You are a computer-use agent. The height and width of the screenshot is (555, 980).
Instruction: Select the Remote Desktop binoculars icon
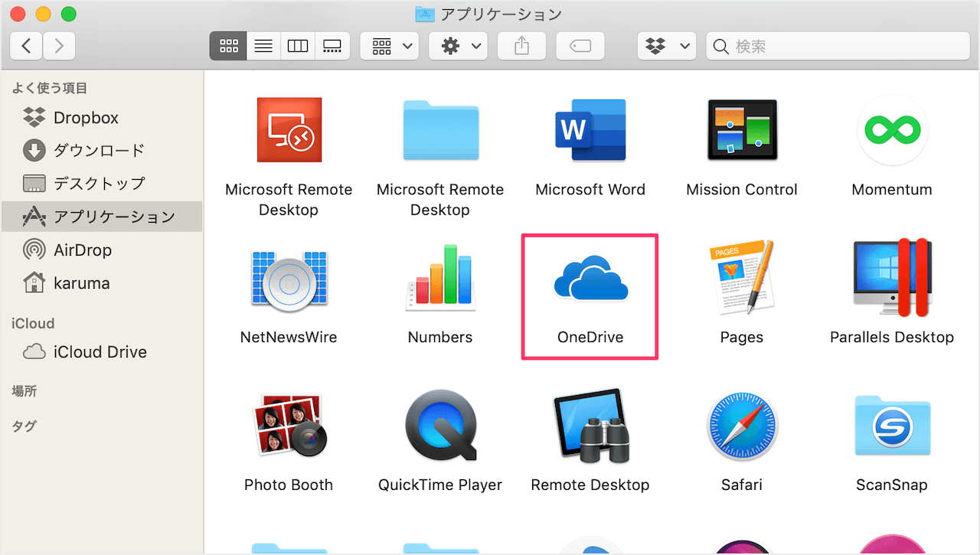590,426
